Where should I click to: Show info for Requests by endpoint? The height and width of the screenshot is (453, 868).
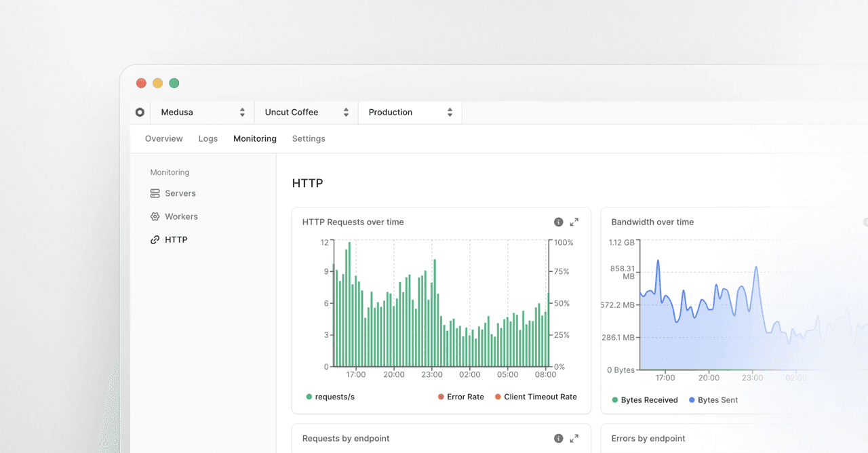pyautogui.click(x=559, y=438)
